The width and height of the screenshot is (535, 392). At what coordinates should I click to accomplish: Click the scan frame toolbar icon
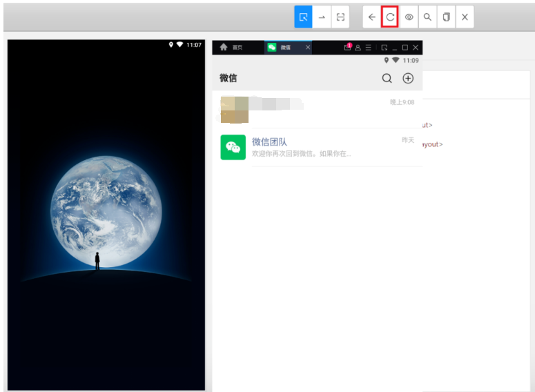coord(340,17)
